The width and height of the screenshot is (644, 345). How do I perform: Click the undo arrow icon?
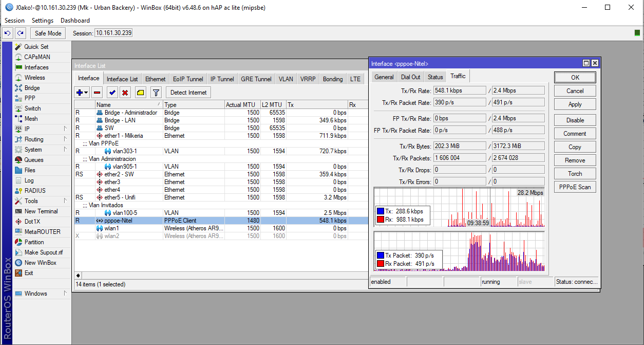point(8,33)
